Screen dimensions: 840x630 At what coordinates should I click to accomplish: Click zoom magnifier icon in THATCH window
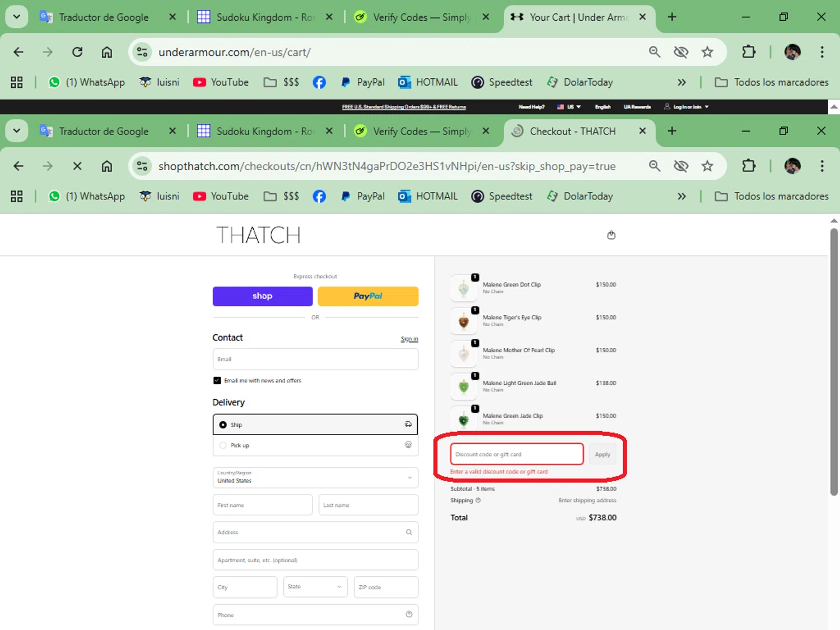tap(654, 166)
